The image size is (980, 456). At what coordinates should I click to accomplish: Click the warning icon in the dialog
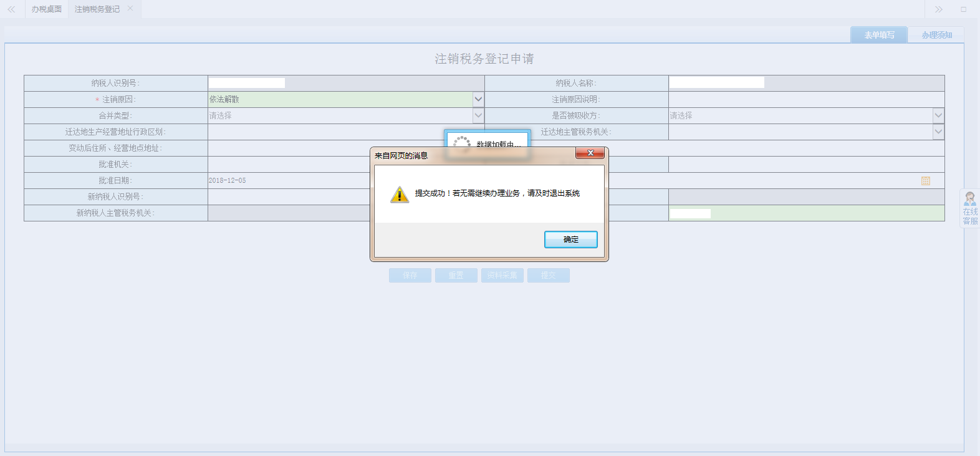400,195
